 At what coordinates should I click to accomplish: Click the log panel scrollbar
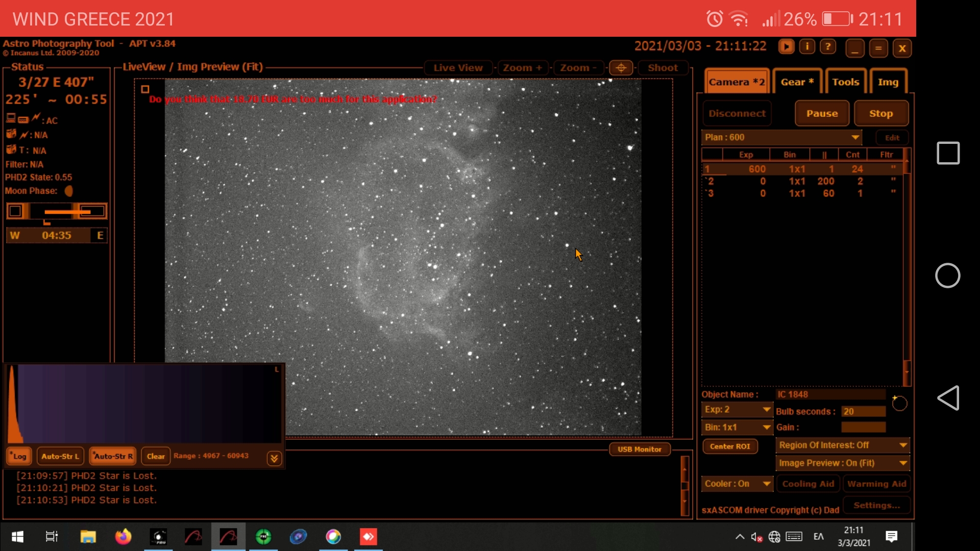pyautogui.click(x=685, y=485)
